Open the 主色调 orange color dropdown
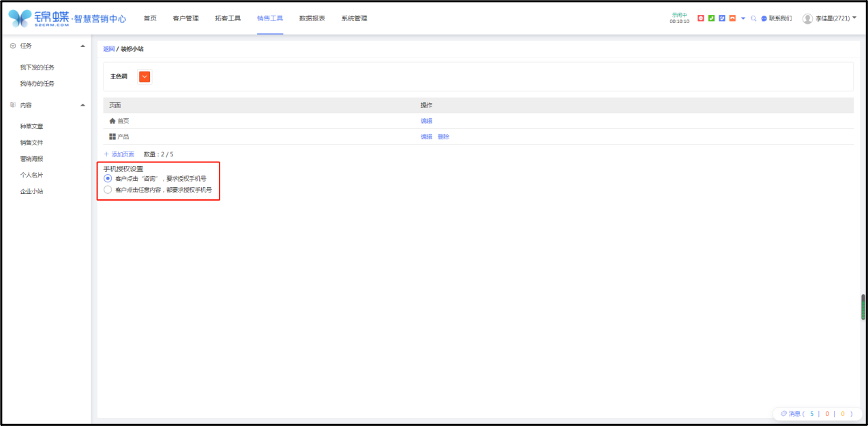This screenshot has height=427, width=868. coord(144,76)
